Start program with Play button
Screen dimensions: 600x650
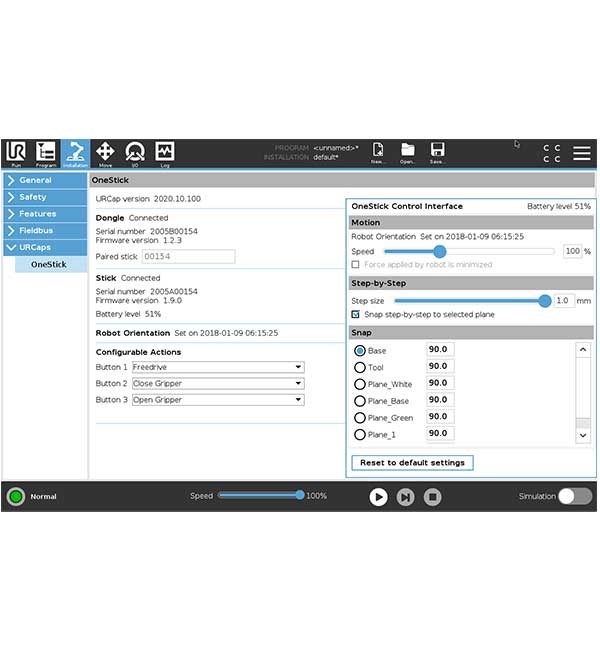378,497
